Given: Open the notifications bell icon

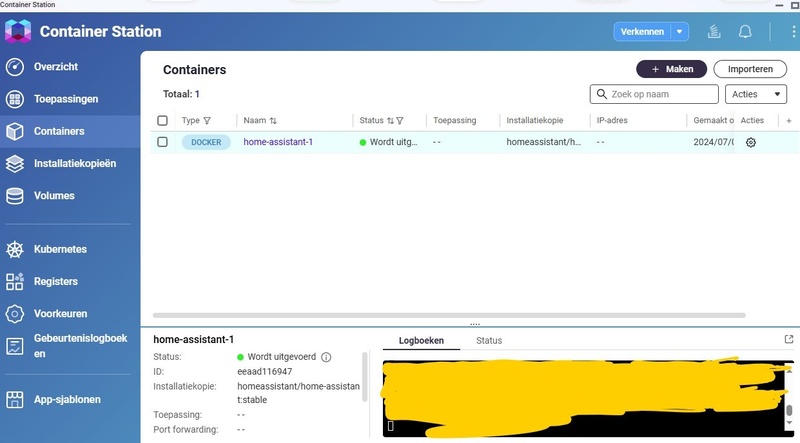Looking at the screenshot, I should click(745, 32).
